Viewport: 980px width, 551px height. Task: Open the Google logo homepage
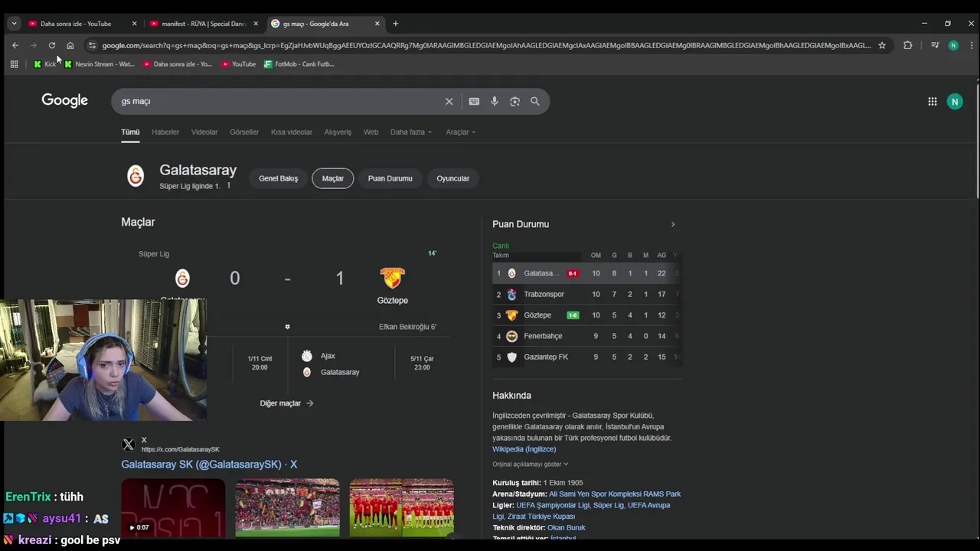[64, 100]
